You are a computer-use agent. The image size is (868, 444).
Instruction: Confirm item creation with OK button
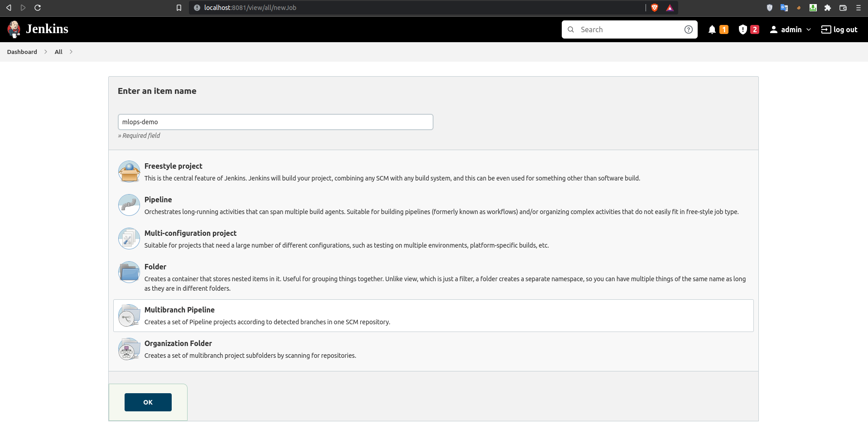pyautogui.click(x=148, y=402)
